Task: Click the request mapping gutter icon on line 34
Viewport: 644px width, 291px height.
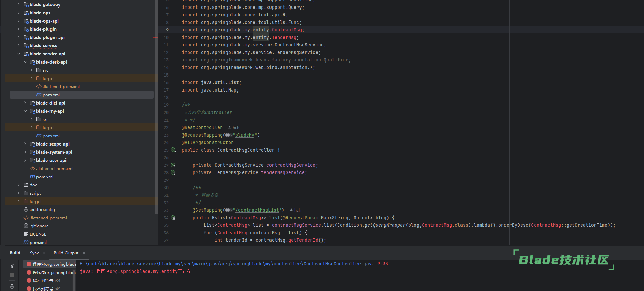Action: pyautogui.click(x=173, y=218)
